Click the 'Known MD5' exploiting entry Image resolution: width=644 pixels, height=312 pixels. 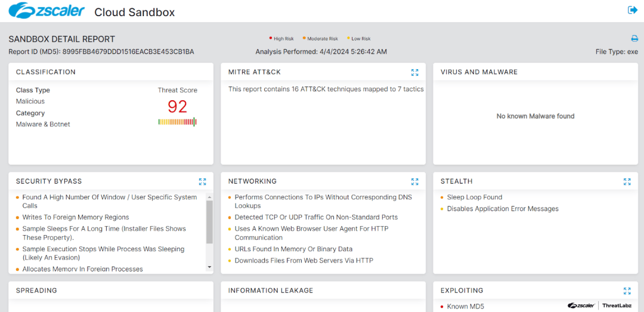465,307
